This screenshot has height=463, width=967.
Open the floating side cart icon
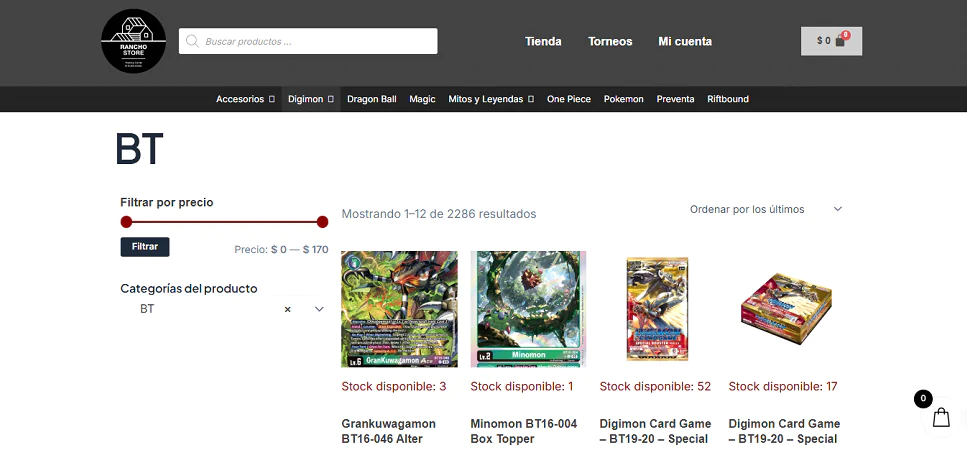tap(941, 417)
